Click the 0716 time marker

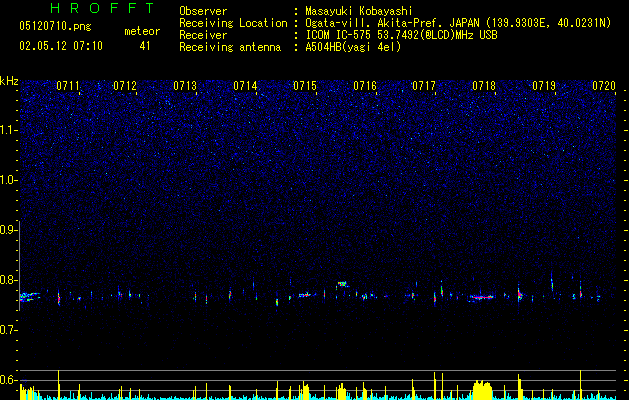(x=365, y=86)
